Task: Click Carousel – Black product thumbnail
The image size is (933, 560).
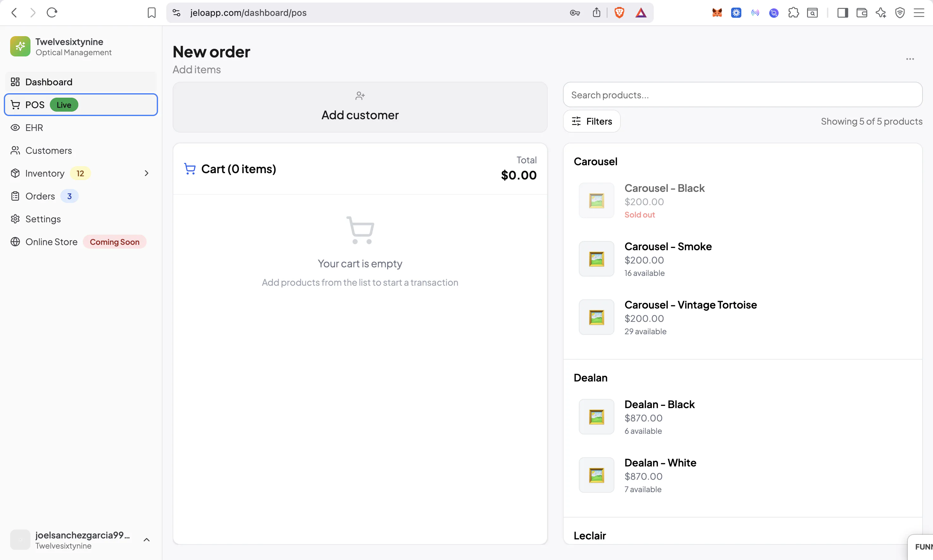Action: click(x=596, y=200)
